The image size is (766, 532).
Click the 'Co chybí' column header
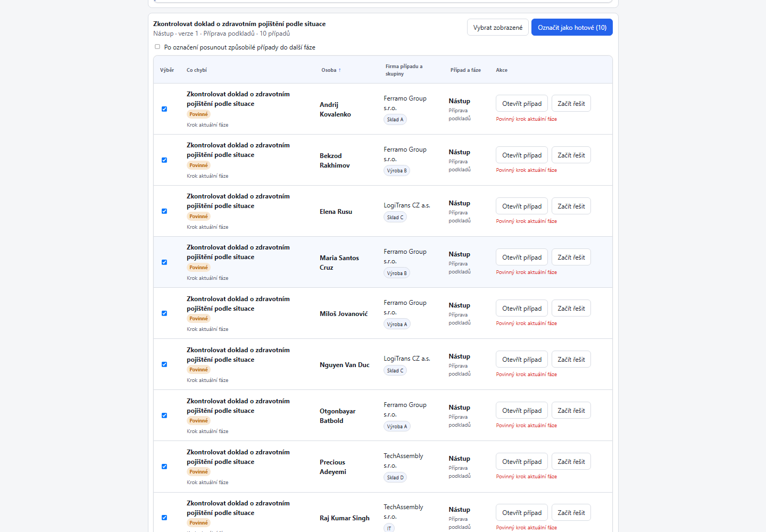197,70
